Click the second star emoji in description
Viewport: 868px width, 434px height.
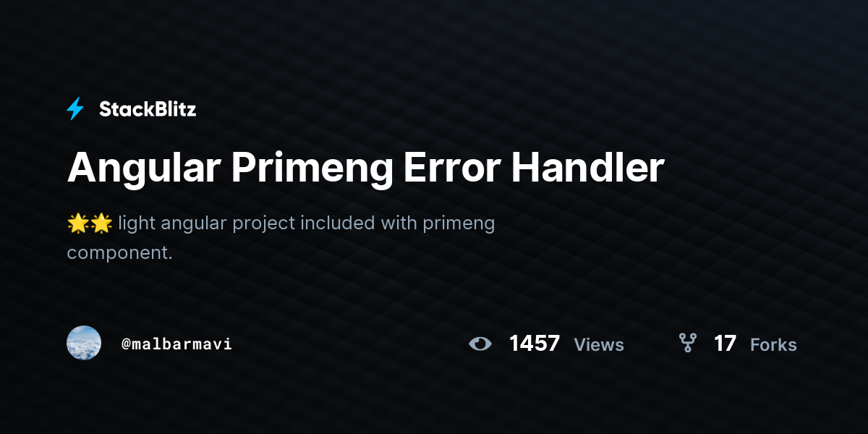click(101, 224)
